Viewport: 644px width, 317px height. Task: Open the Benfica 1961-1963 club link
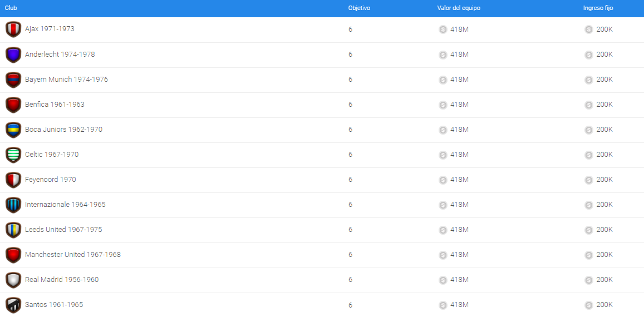[x=55, y=105]
